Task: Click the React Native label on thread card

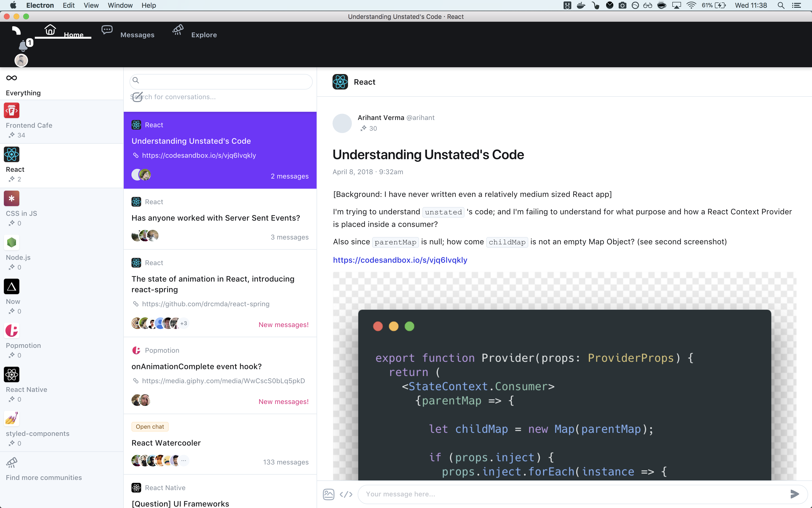Action: (x=165, y=488)
